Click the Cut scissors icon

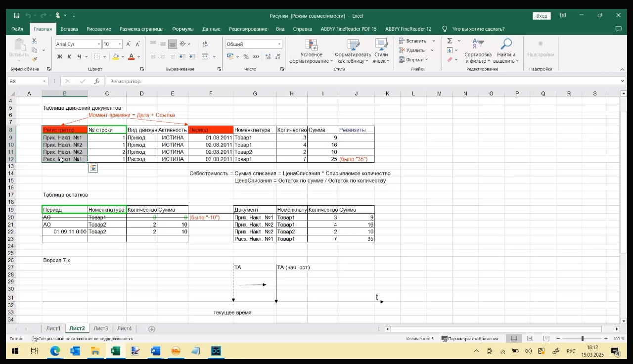34,41
